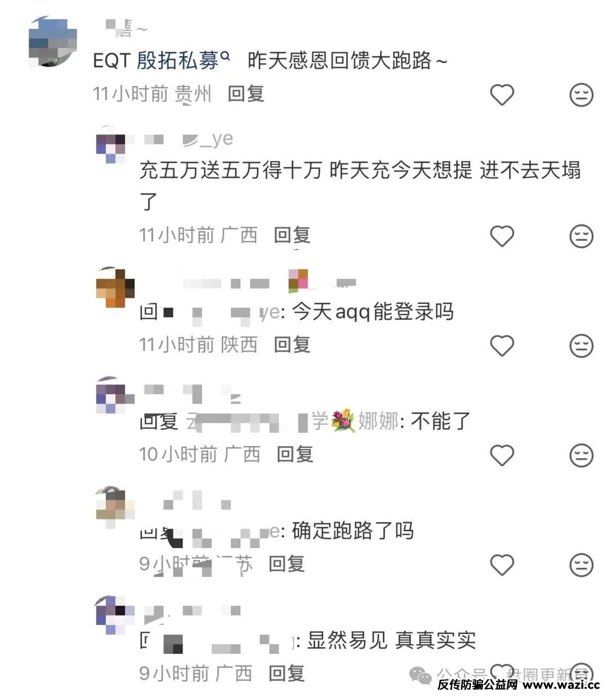The image size is (608, 700).
Task: Reply to the 确定跑路了吗 comment
Action: 287,563
